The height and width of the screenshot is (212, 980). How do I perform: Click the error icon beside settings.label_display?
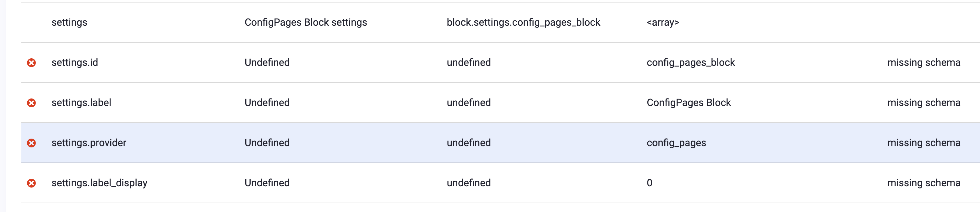[x=32, y=183]
